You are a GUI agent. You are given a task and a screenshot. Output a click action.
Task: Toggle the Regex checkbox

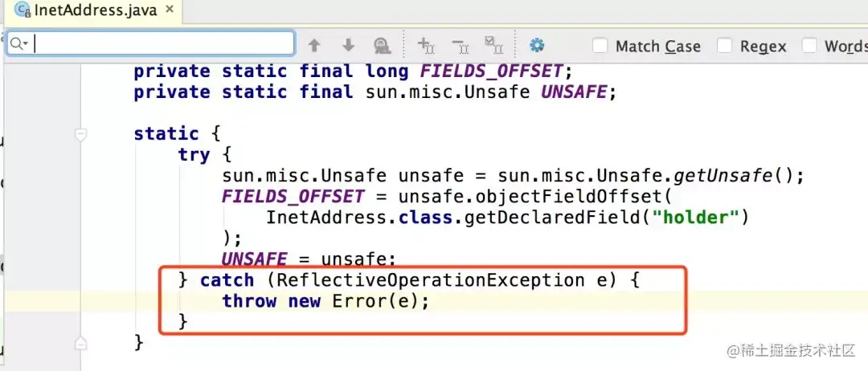tap(725, 45)
